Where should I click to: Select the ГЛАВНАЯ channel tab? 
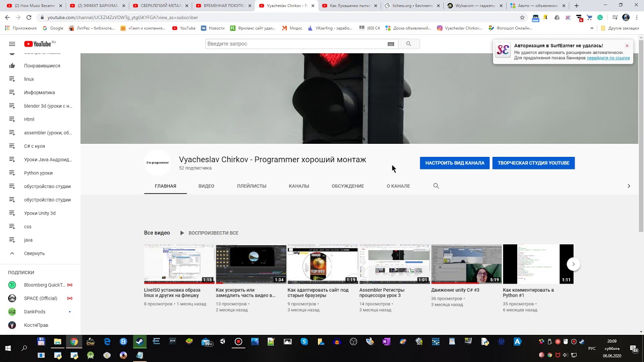click(166, 186)
